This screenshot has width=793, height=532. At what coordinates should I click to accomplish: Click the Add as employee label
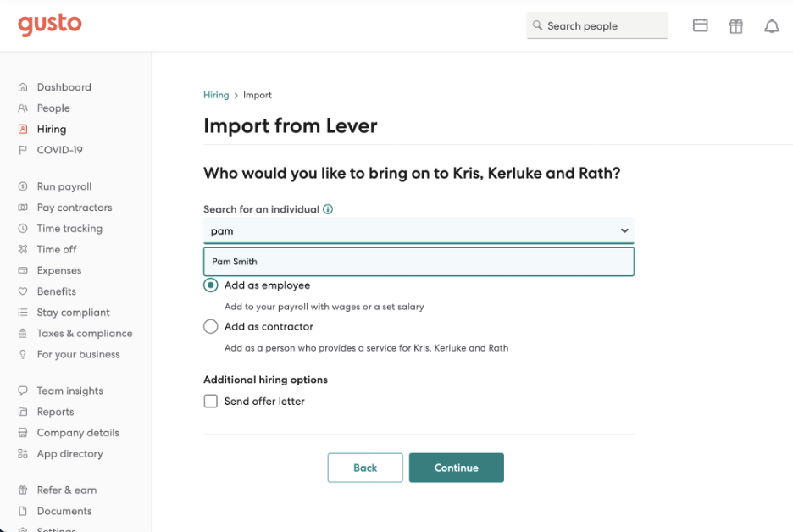click(267, 285)
